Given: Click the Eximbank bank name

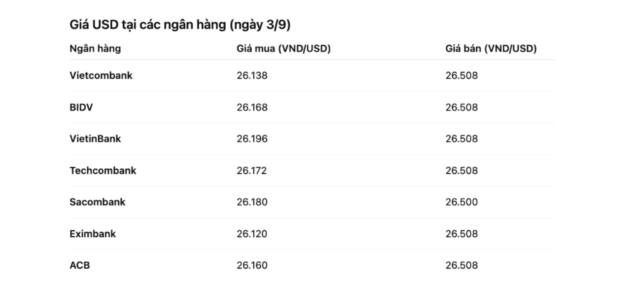Looking at the screenshot, I should pos(93,234).
